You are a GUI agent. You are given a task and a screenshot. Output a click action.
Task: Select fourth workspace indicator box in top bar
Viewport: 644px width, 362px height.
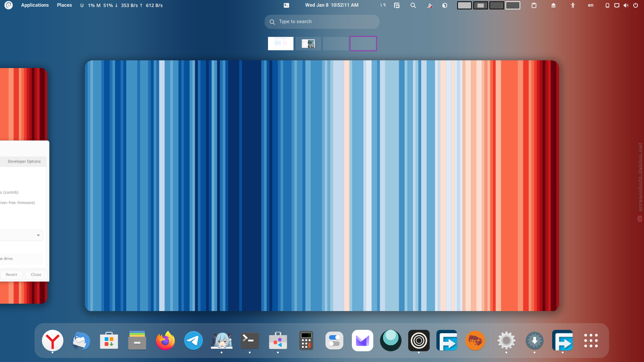click(x=513, y=5)
